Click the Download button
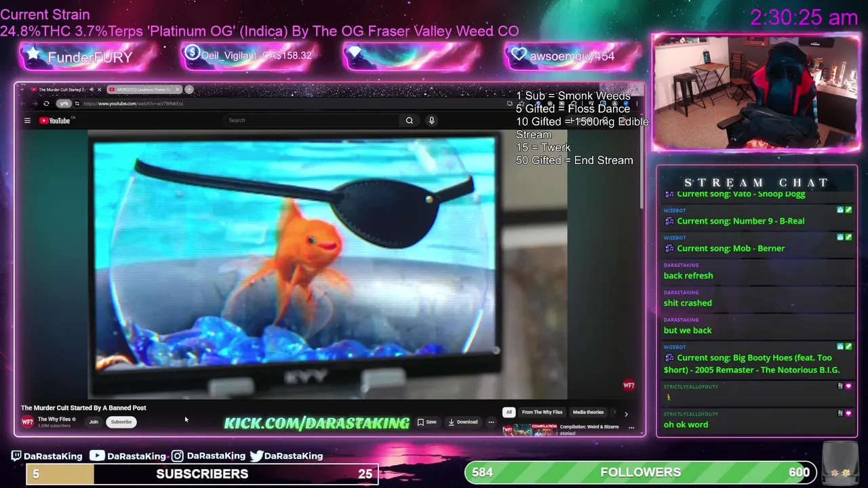This screenshot has height=488, width=868. point(463,422)
